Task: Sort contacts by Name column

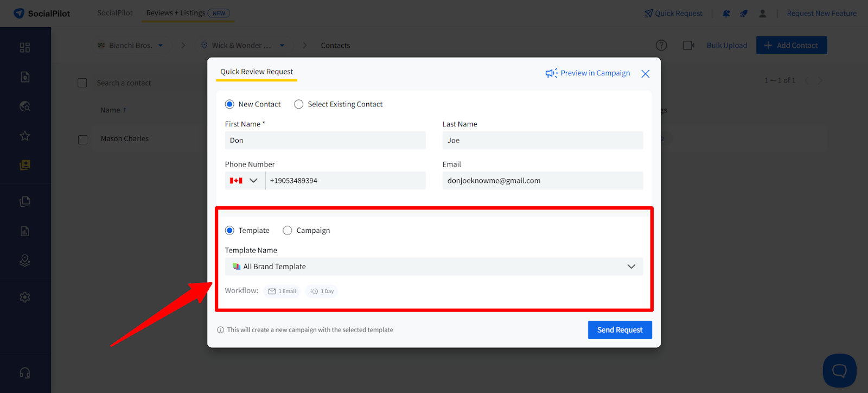Action: click(113, 110)
